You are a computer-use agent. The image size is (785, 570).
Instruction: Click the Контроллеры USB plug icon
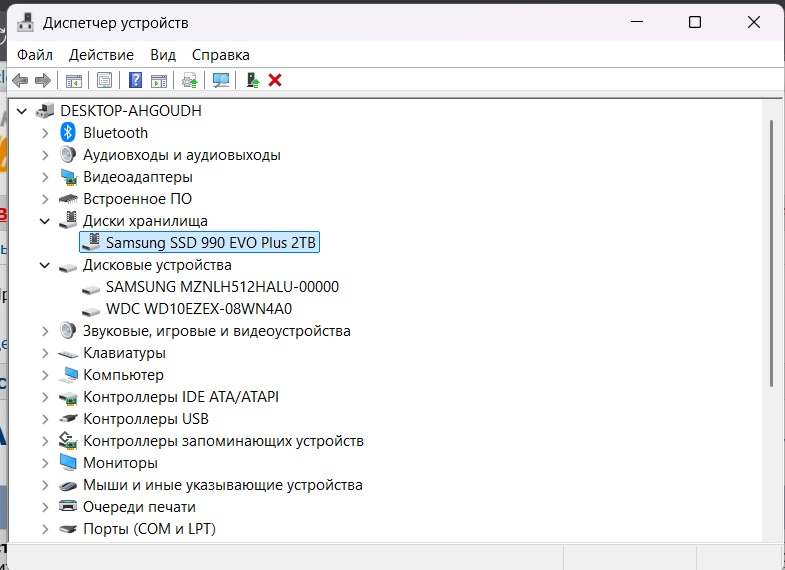point(69,418)
